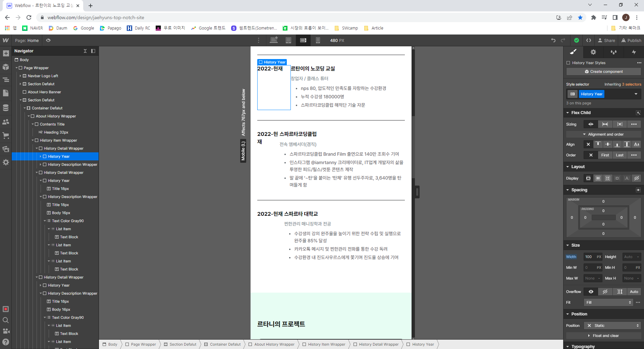Screen dimensions: 644x349
Task: Open the Papago bookmark
Action: point(111,28)
